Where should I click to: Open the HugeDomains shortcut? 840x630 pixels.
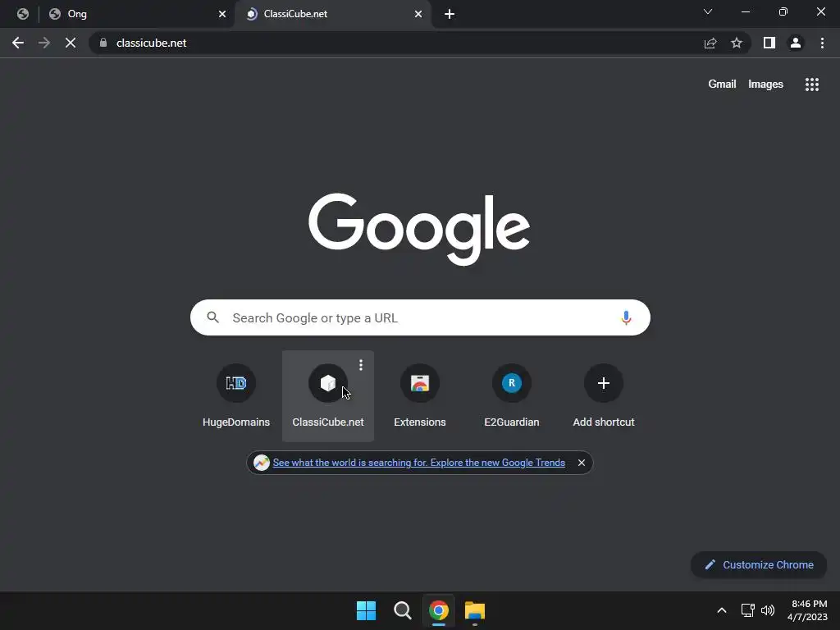point(236,396)
